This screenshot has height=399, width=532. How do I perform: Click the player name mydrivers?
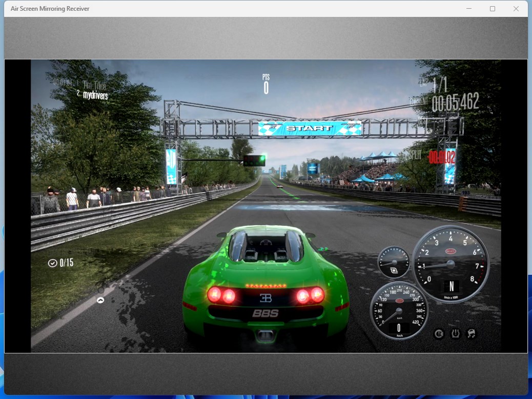click(x=95, y=95)
